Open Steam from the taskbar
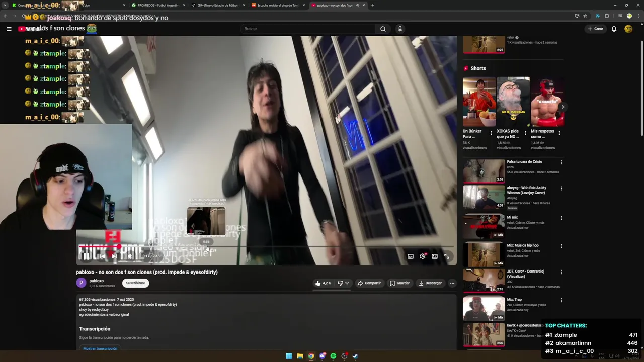The height and width of the screenshot is (362, 644). click(x=355, y=356)
